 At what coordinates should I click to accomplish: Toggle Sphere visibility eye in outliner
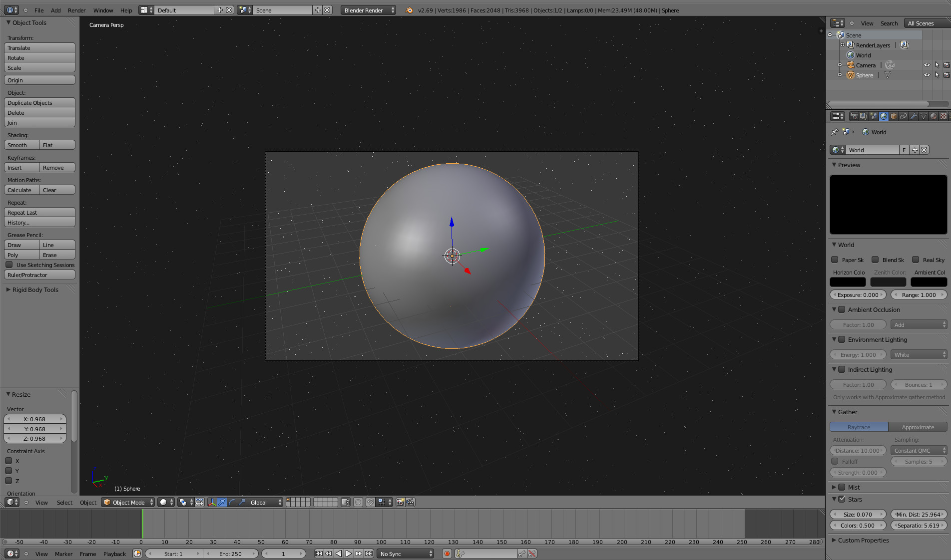[927, 75]
